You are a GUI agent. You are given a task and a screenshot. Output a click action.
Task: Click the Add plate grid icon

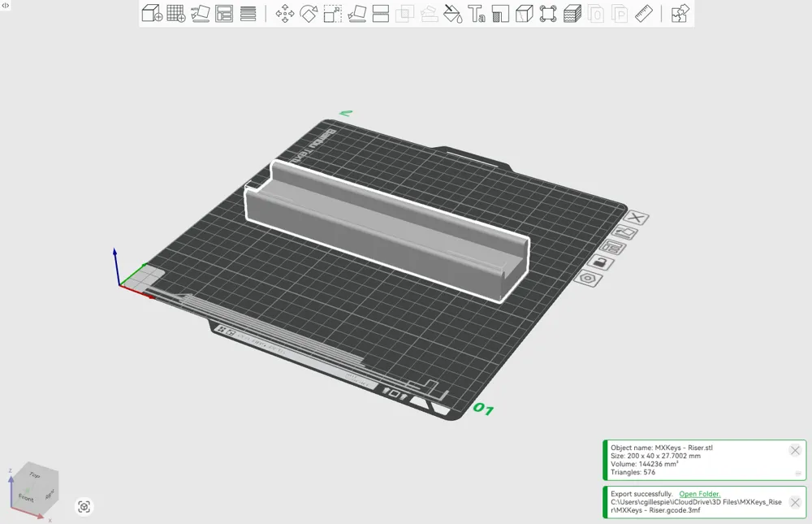(176, 14)
